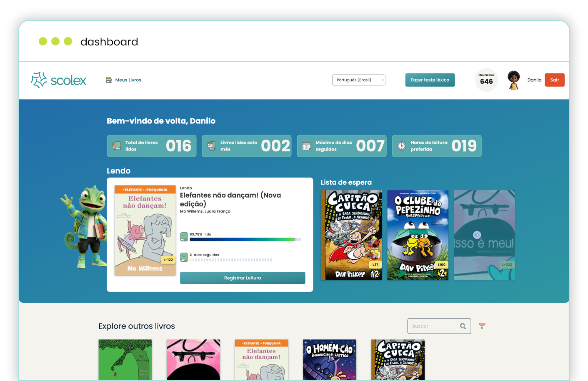Type in the Buscar search field
This screenshot has height=381, width=588.
tap(433, 326)
